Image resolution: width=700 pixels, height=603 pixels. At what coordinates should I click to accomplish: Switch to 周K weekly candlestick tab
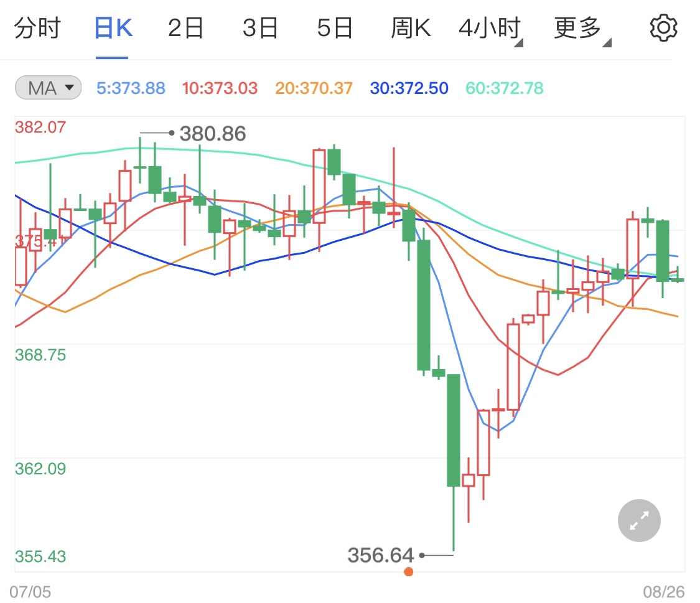pos(411,28)
